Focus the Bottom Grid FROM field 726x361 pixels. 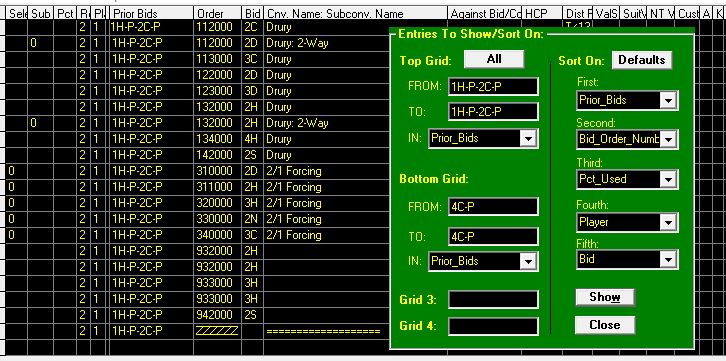(x=493, y=206)
